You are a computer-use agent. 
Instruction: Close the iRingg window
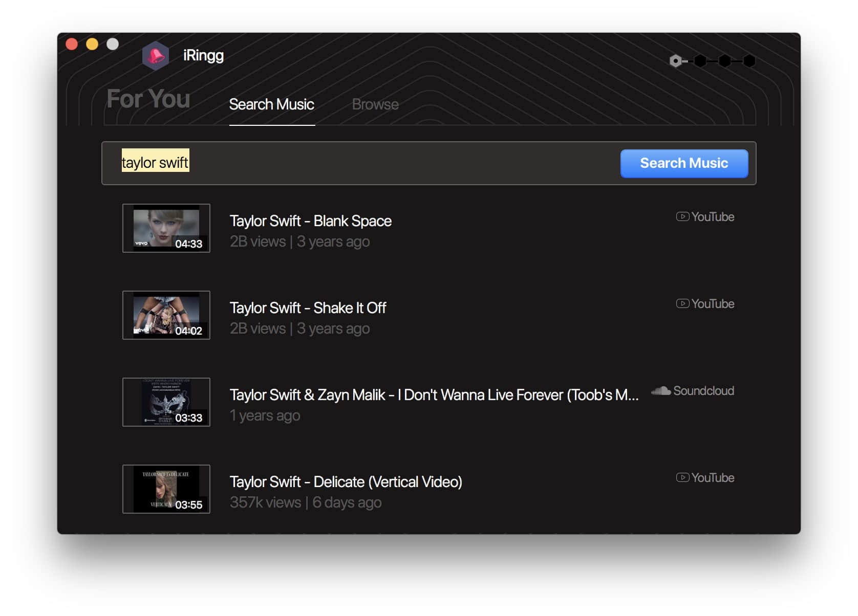72,45
